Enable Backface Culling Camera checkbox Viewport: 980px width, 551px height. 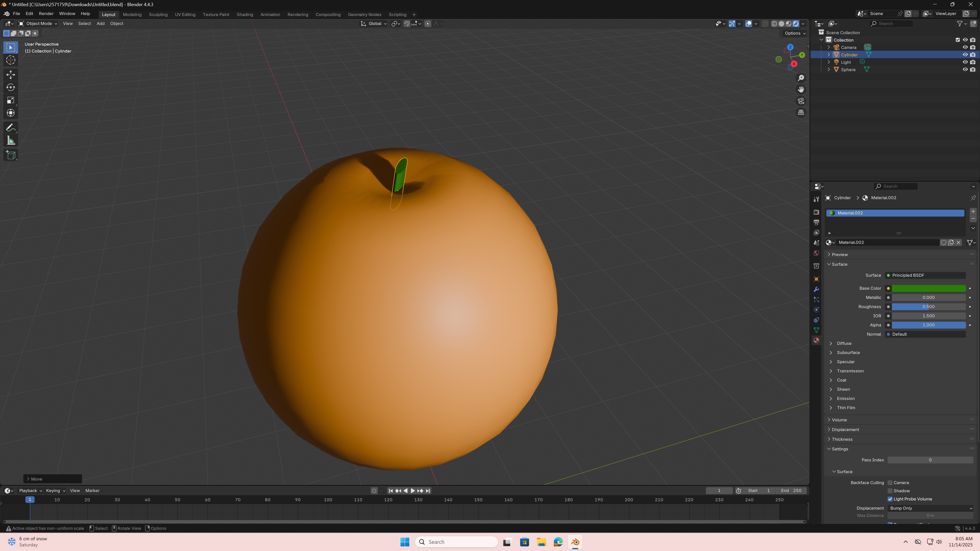(x=890, y=483)
